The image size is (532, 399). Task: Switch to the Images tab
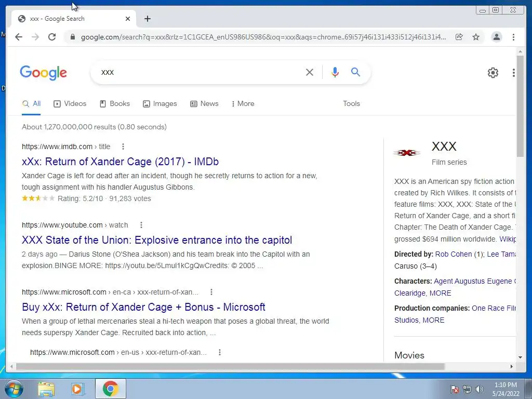click(160, 104)
